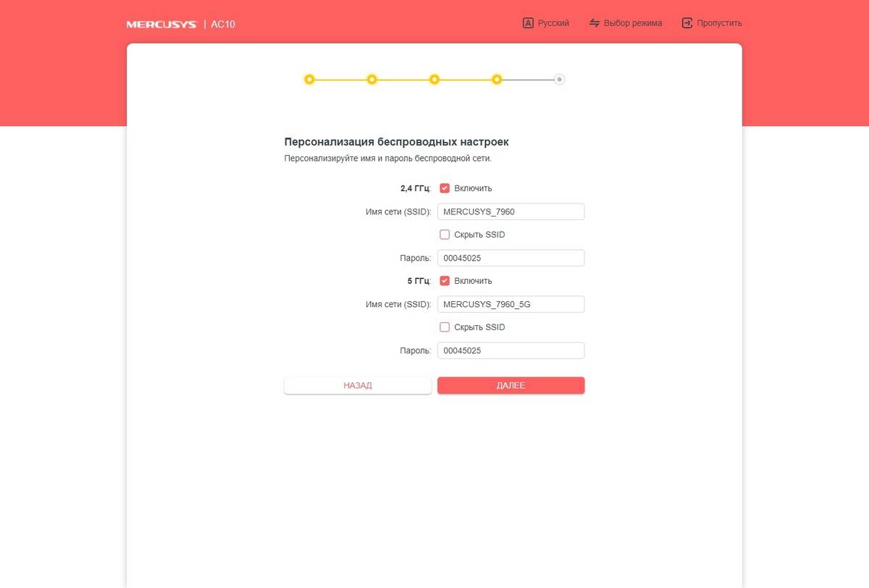The height and width of the screenshot is (588, 869).
Task: Click the MERCUSYS_7960_5G network name field
Action: coord(511,304)
